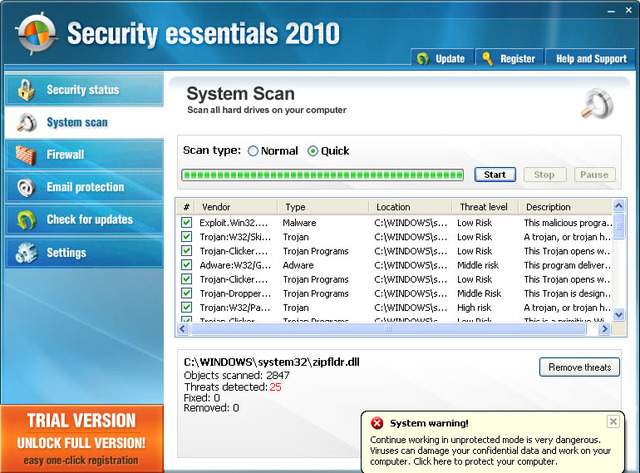
Task: Click the System scan magnifier icon
Action: 26,123
